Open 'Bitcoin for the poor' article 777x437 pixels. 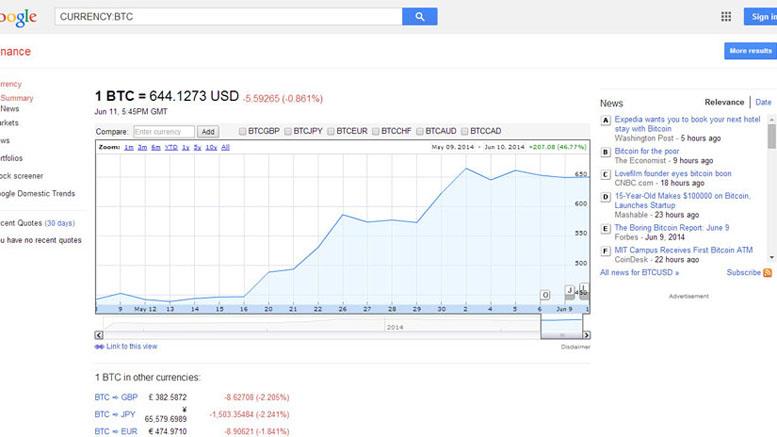[647, 151]
